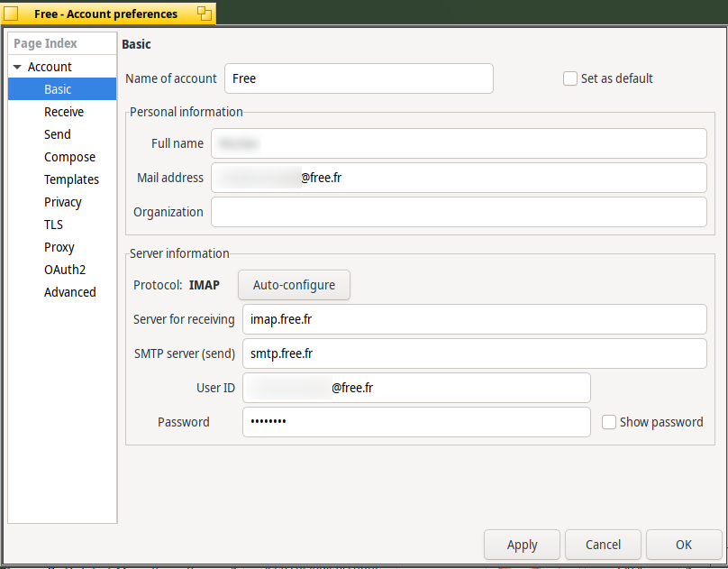Open the Templates page

[x=62, y=179]
